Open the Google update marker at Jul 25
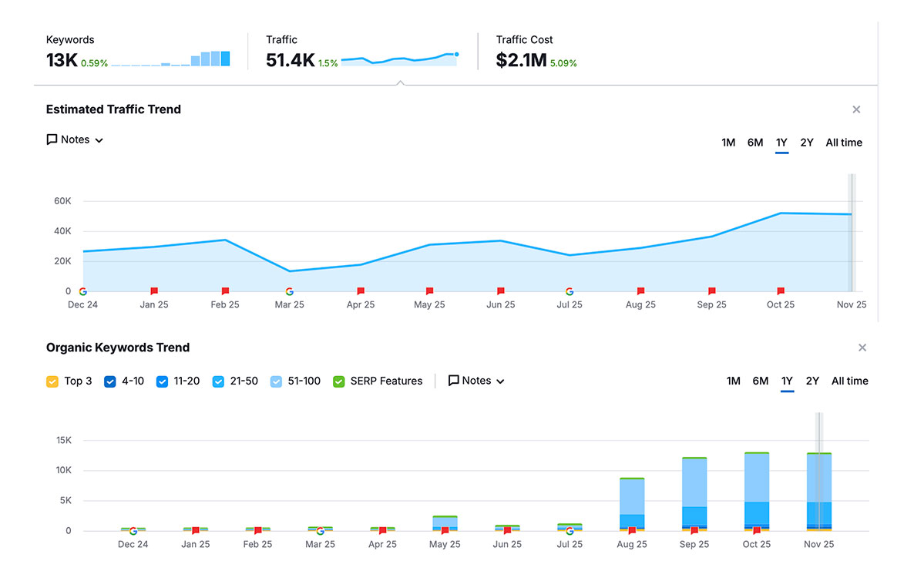Screen dimensions: 914x588 click(x=570, y=291)
